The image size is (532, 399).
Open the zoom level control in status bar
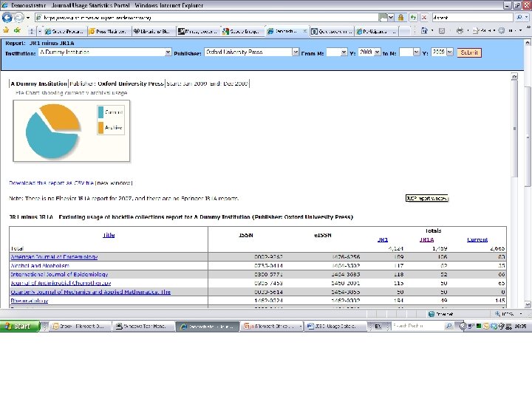(x=508, y=314)
